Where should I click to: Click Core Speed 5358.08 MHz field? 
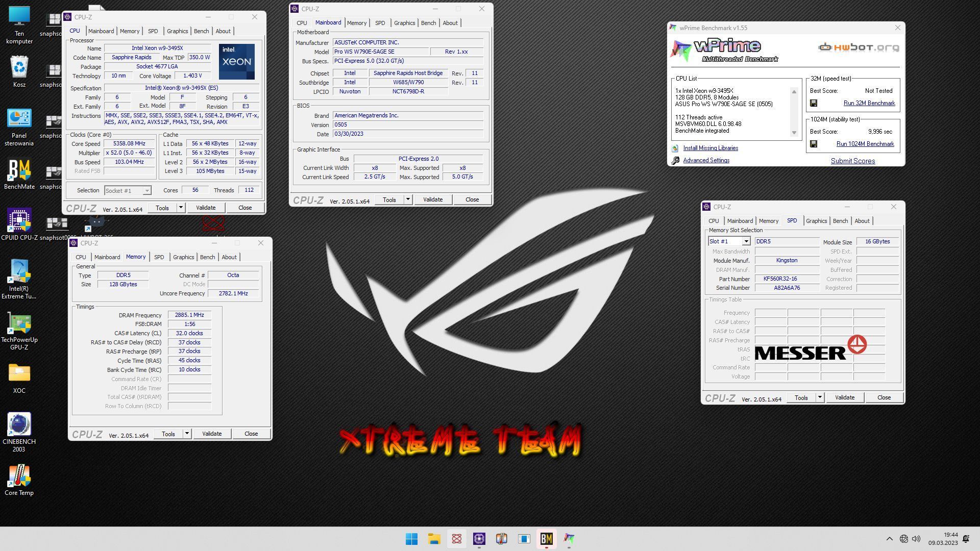(129, 144)
